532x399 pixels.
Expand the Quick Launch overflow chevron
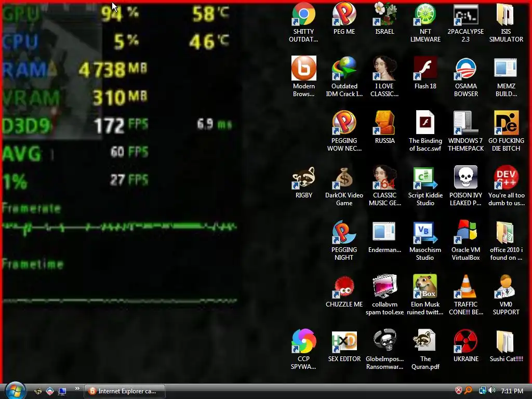(77, 389)
